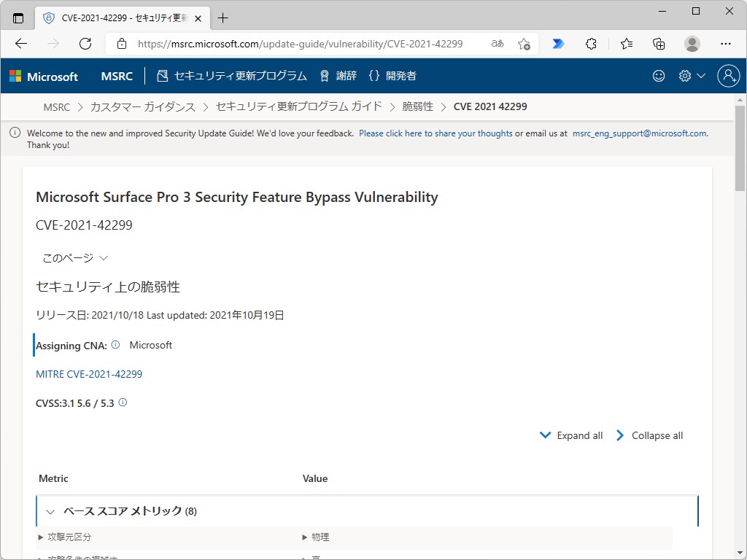
Task: Click the user account sign-in icon
Action: tap(728, 76)
